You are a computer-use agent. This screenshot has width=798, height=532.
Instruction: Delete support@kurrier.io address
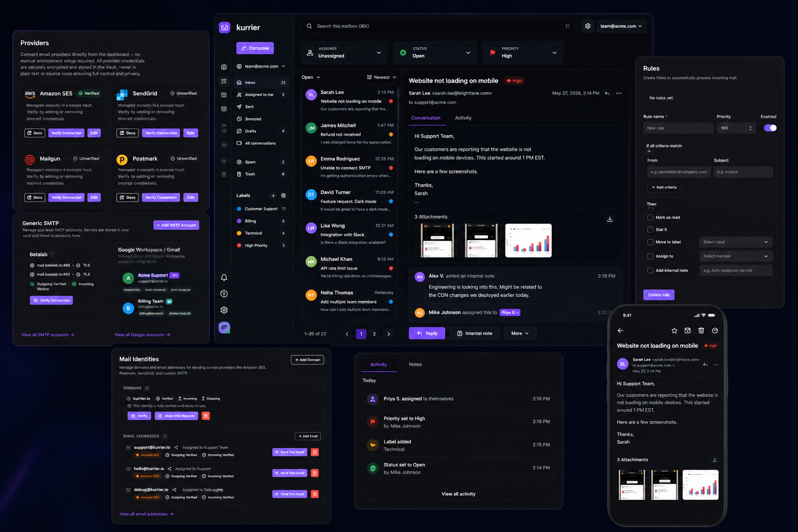[315, 452]
